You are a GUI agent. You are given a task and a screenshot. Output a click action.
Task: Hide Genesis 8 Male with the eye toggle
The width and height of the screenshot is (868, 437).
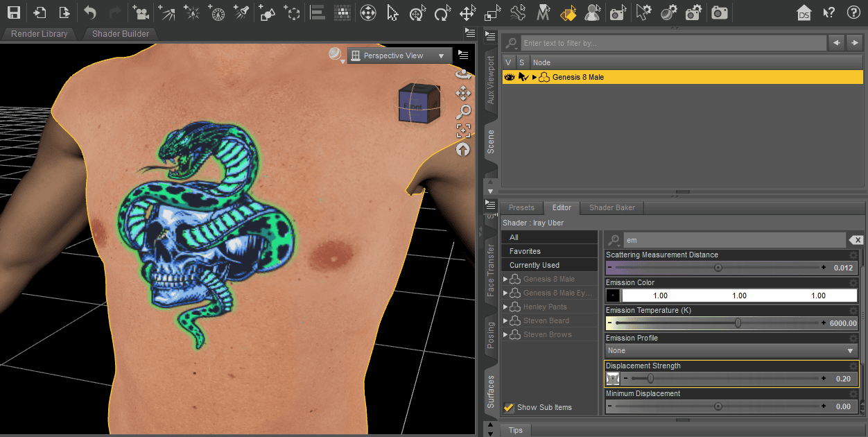[510, 77]
